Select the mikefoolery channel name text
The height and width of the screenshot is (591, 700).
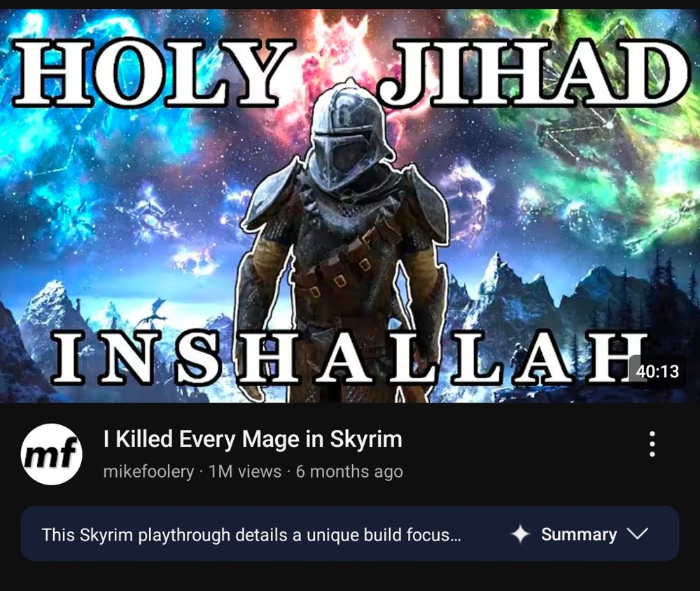click(148, 472)
